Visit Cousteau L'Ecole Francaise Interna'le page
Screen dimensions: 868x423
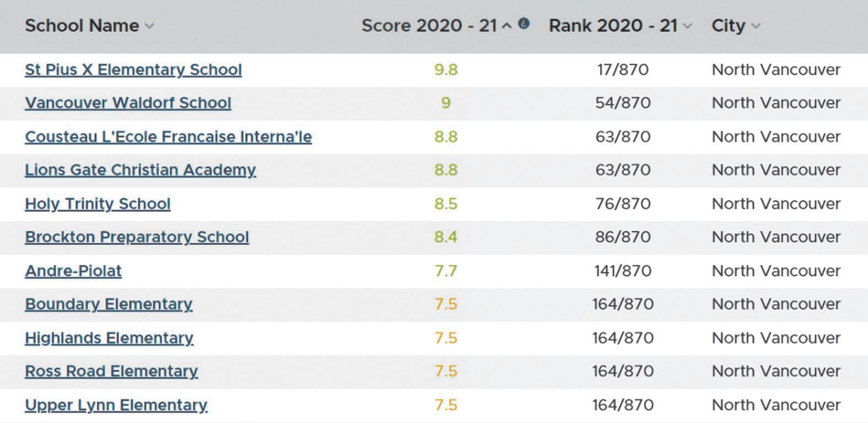pos(168,137)
